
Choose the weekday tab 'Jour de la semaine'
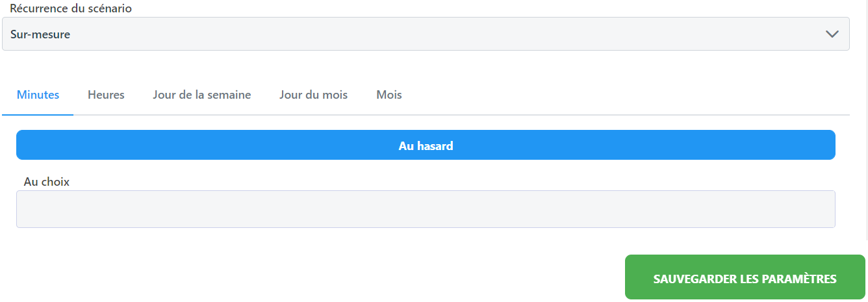[x=201, y=95]
